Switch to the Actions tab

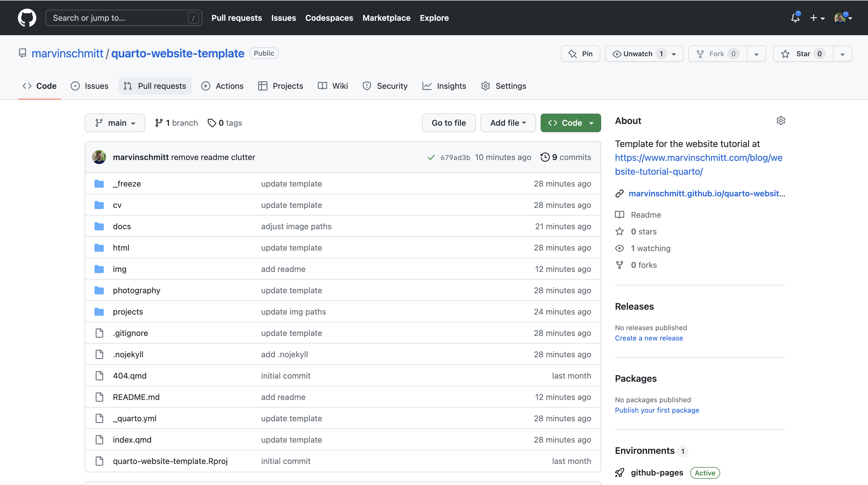[222, 86]
